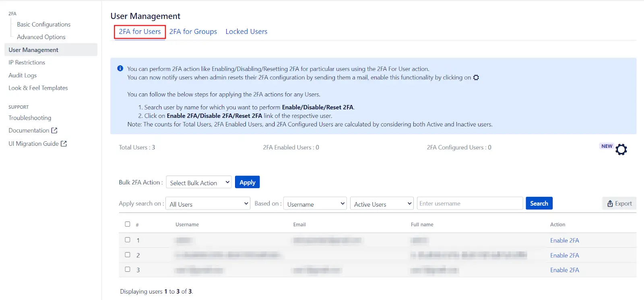Viewport: 644px width, 300px height.
Task: Click the User Management page heading
Action: pos(145,16)
